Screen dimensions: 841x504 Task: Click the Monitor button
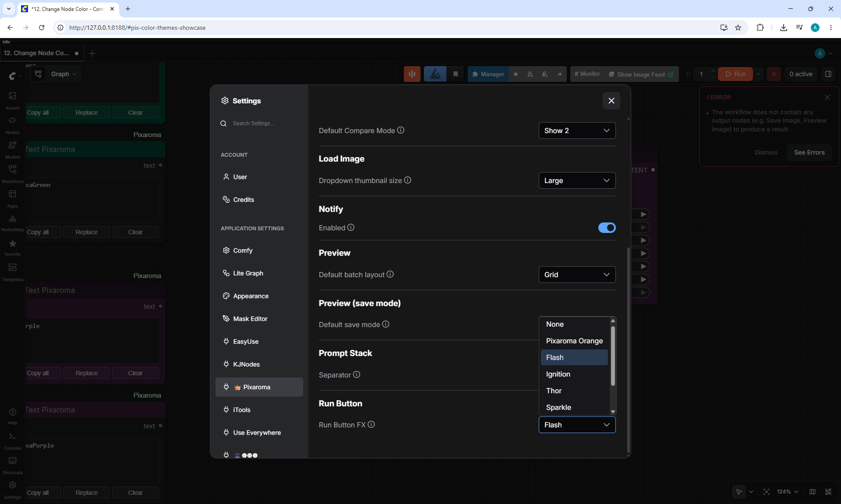587,74
